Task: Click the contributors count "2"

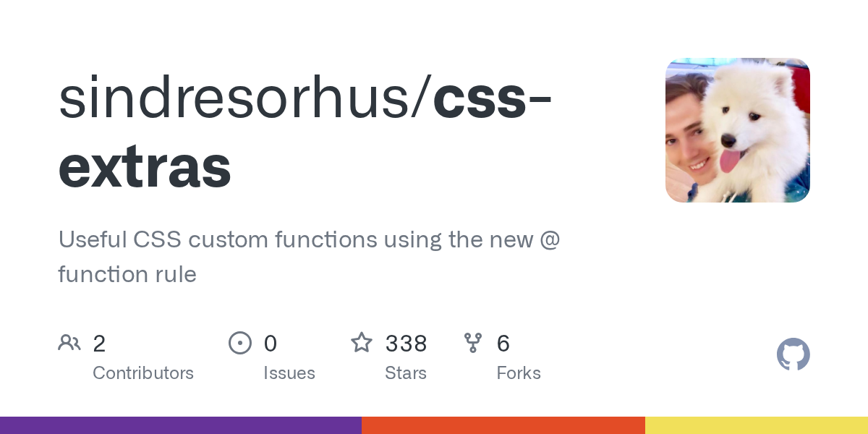Action: (x=99, y=344)
